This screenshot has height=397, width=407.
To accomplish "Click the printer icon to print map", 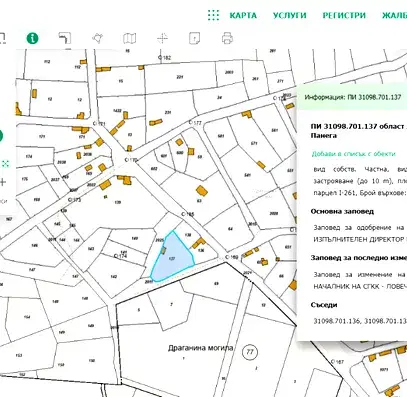I will click(x=227, y=38).
